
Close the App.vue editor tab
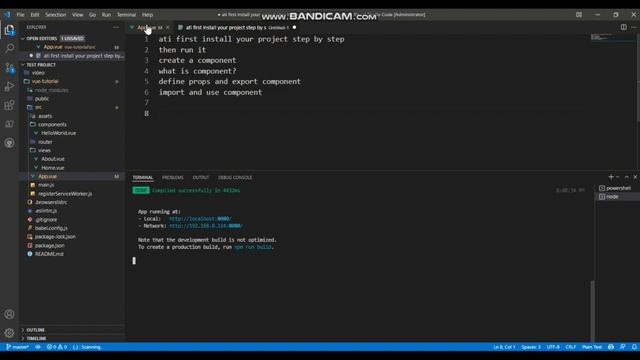(167, 27)
